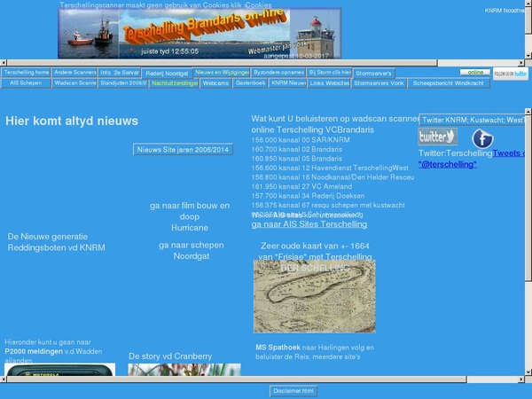Open Andere Scanners menu button
The width and height of the screenshot is (532, 399).
coord(74,73)
